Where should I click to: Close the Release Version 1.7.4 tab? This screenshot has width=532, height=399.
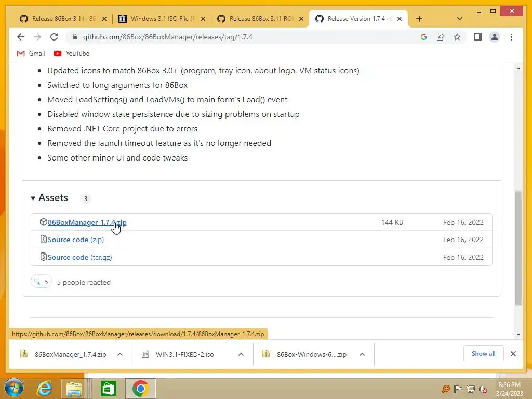point(400,19)
